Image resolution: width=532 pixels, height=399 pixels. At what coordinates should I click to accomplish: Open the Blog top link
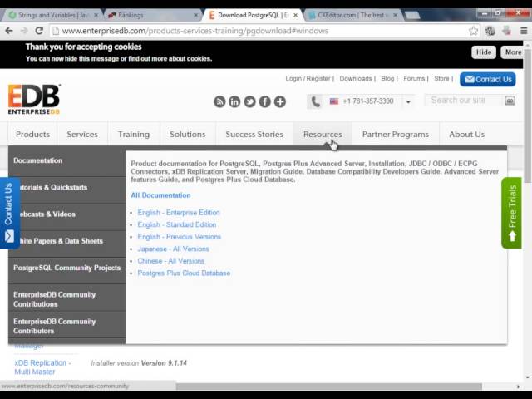387,79
